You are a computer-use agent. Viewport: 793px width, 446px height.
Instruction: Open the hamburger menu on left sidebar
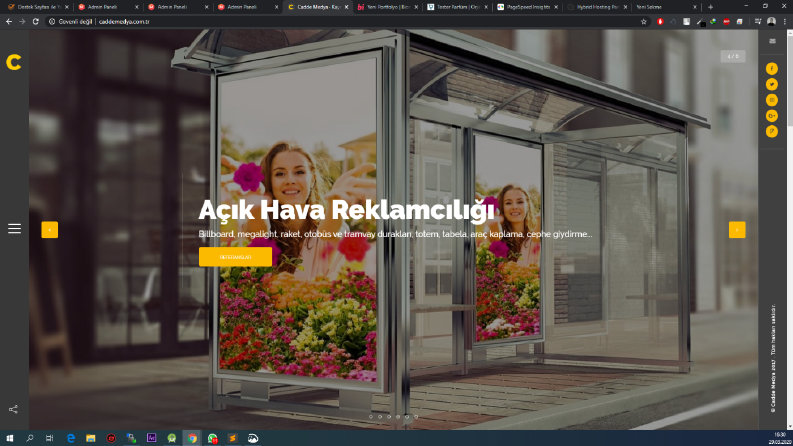(x=14, y=229)
